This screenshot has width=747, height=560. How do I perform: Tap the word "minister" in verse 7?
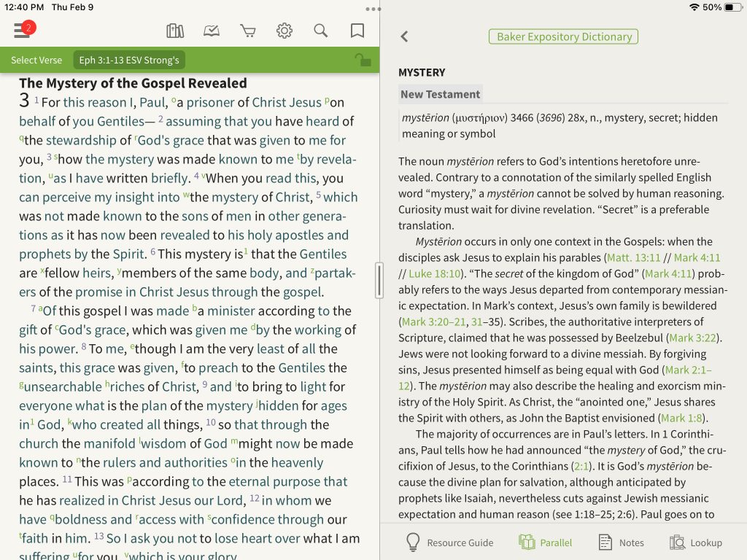231,311
